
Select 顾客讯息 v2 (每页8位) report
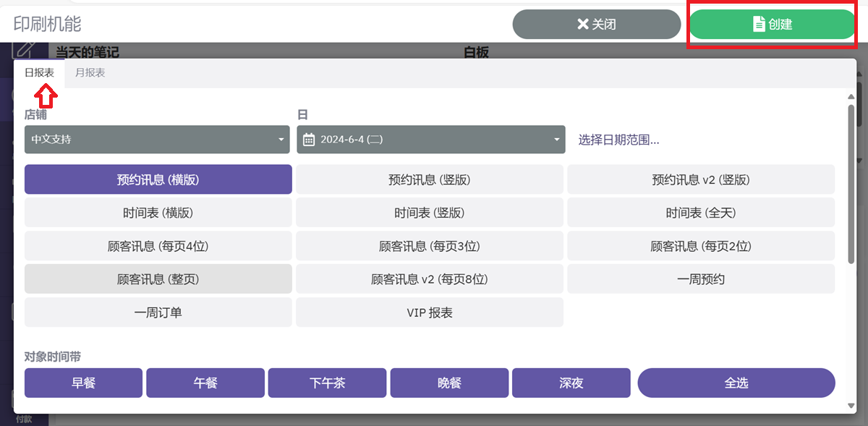tap(430, 279)
